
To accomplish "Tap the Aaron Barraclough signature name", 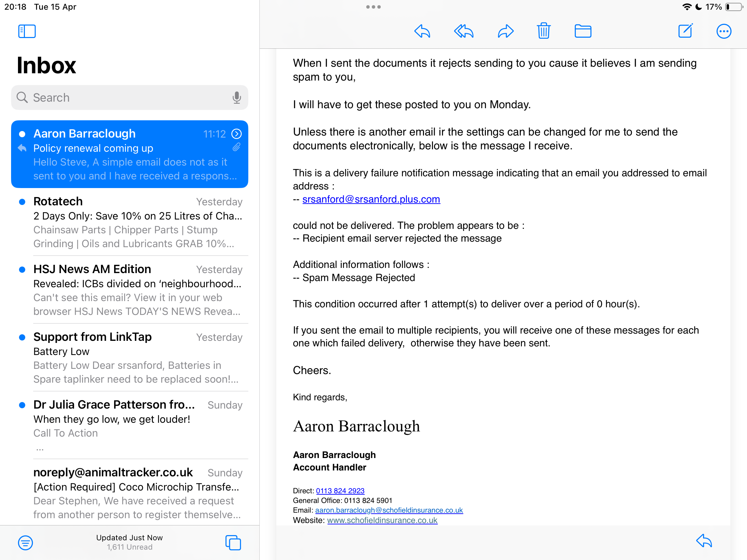I will (x=356, y=426).
